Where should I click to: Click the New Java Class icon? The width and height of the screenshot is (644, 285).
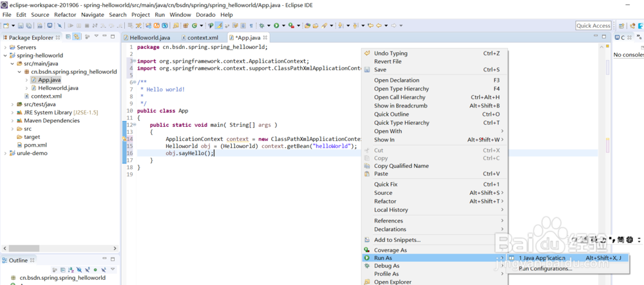click(194, 26)
